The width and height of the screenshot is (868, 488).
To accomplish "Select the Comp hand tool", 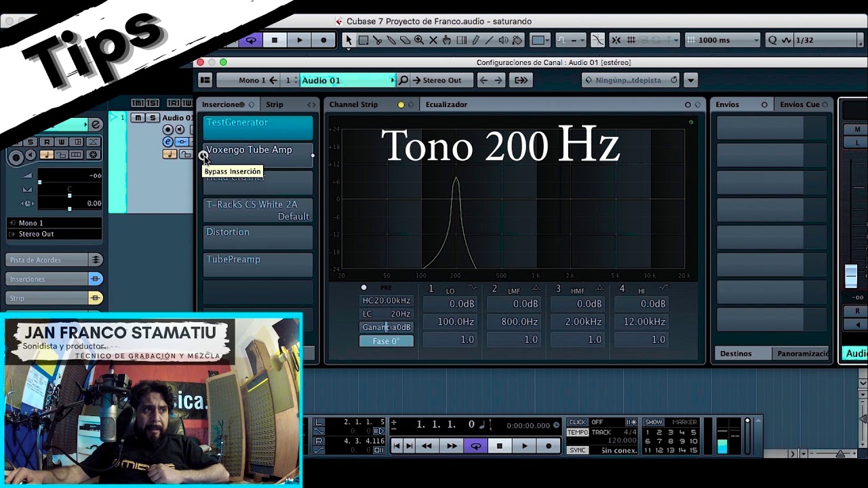I will click(447, 40).
